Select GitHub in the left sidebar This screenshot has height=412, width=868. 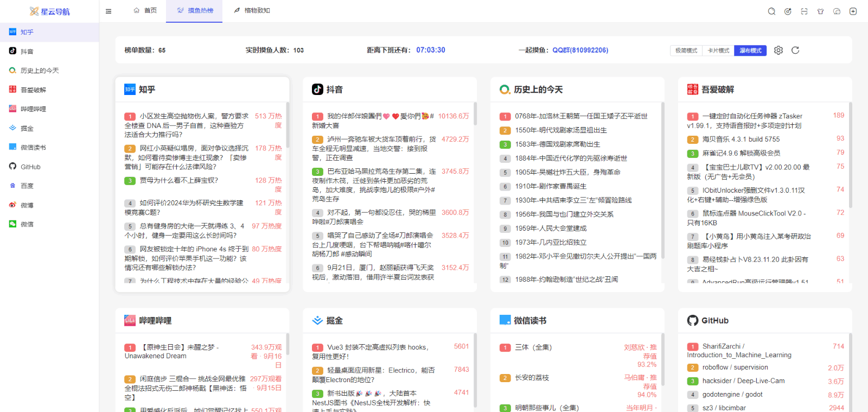click(x=30, y=167)
